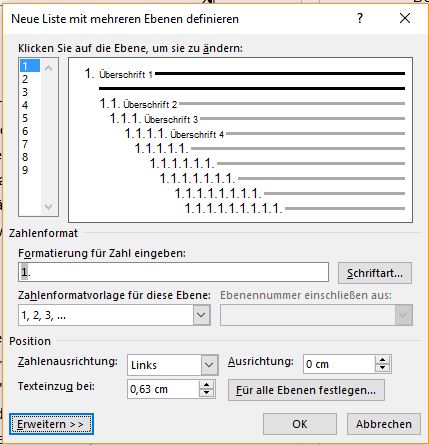The width and height of the screenshot is (429, 445).
Task: Open the Zahlenformatvorlage dropdown
Action: click(x=201, y=315)
